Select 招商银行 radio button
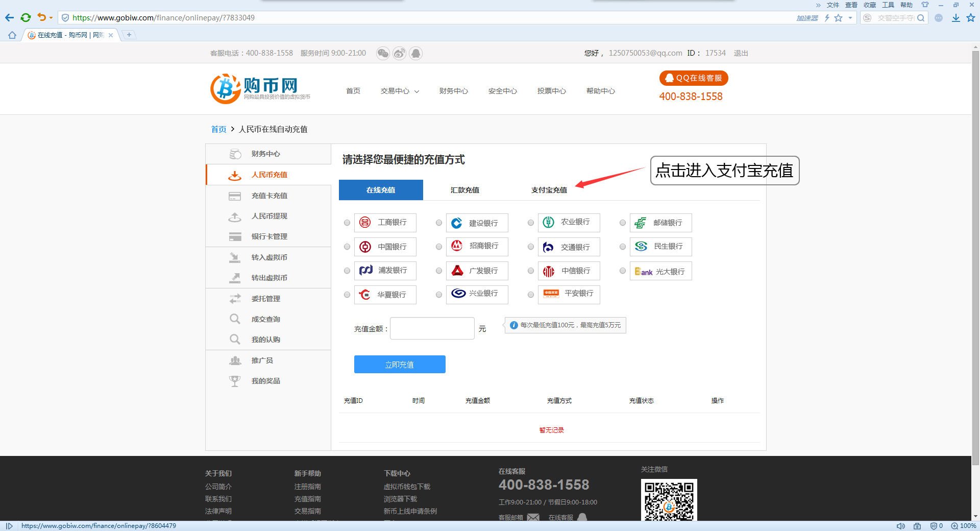Screen dimensions: 980x531 [x=439, y=247]
